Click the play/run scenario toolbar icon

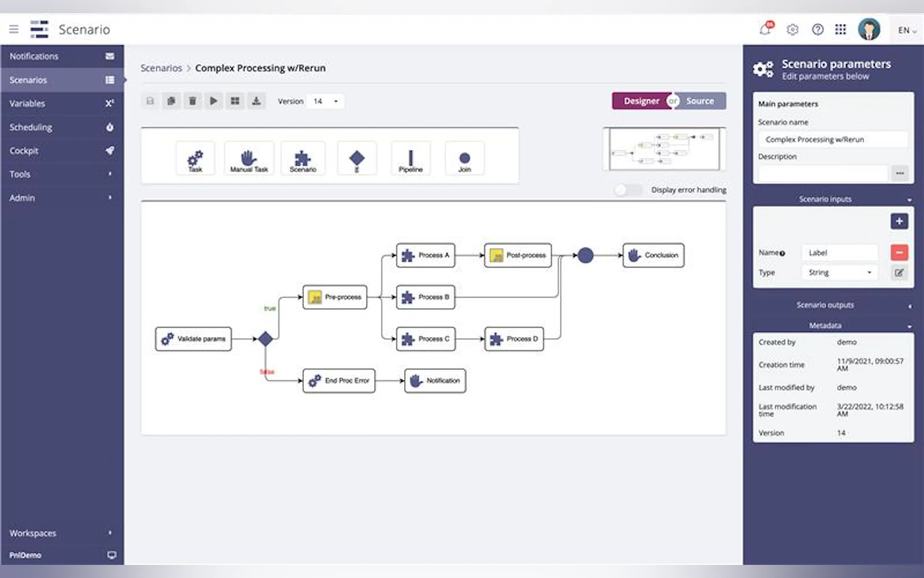pyautogui.click(x=214, y=101)
